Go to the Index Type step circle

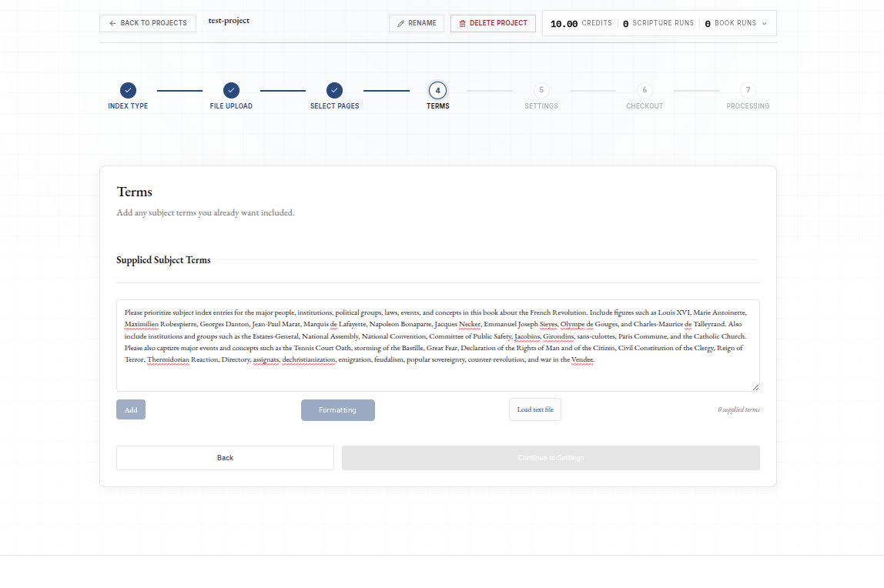pos(128,90)
